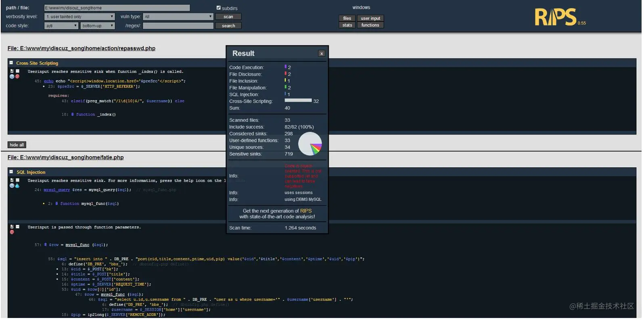Click up-arrow icon at line 57 $row
Image resolution: width=644 pixels, height=320 pixels.
(x=45, y=244)
